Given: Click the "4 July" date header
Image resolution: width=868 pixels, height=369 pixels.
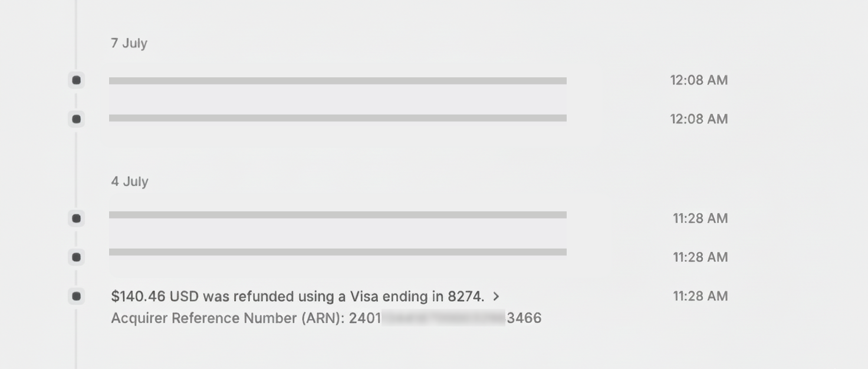Looking at the screenshot, I should (x=129, y=181).
